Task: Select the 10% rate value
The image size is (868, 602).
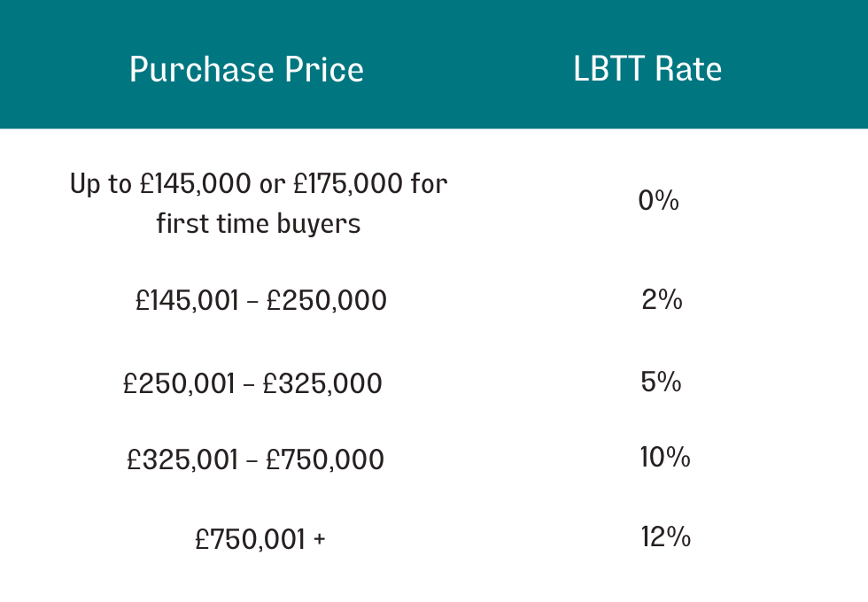Action: point(665,457)
